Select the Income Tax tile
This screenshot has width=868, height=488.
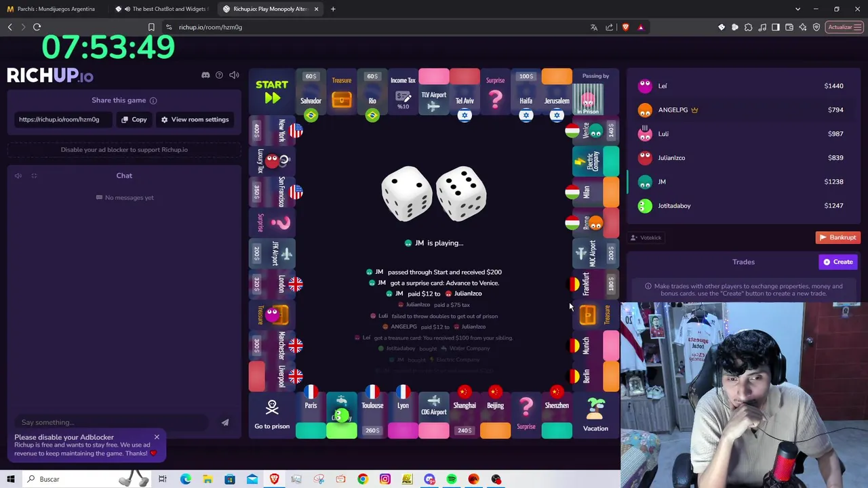403,93
